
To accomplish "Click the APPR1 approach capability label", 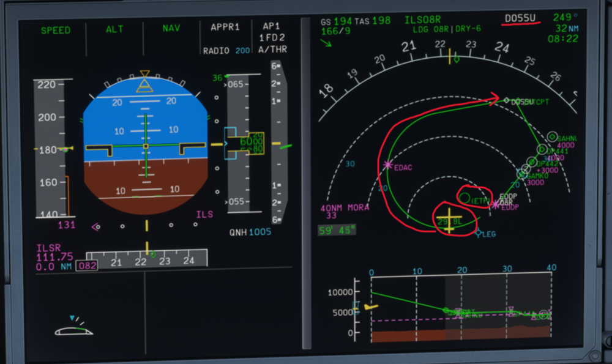I will 225,28.
